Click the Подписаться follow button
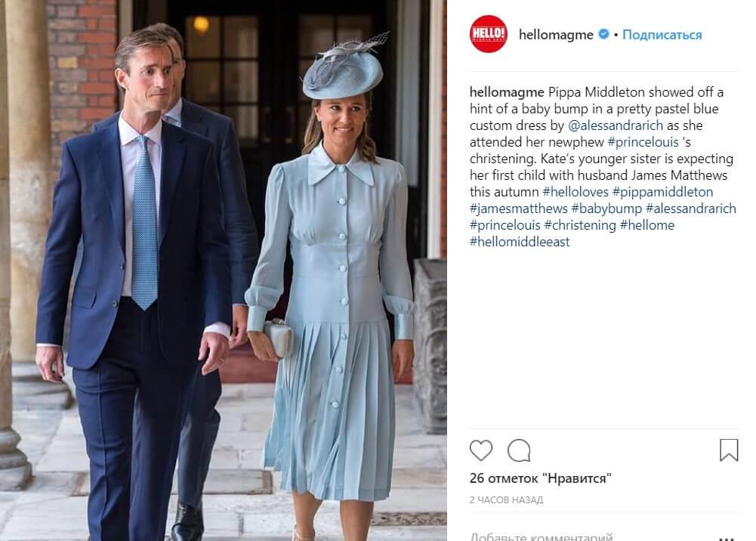Screen dimensions: 756x541 click(662, 35)
